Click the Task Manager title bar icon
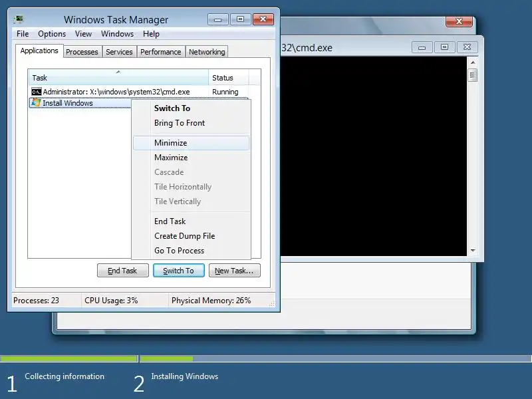Image resolution: width=532 pixels, height=399 pixels. tap(19, 19)
